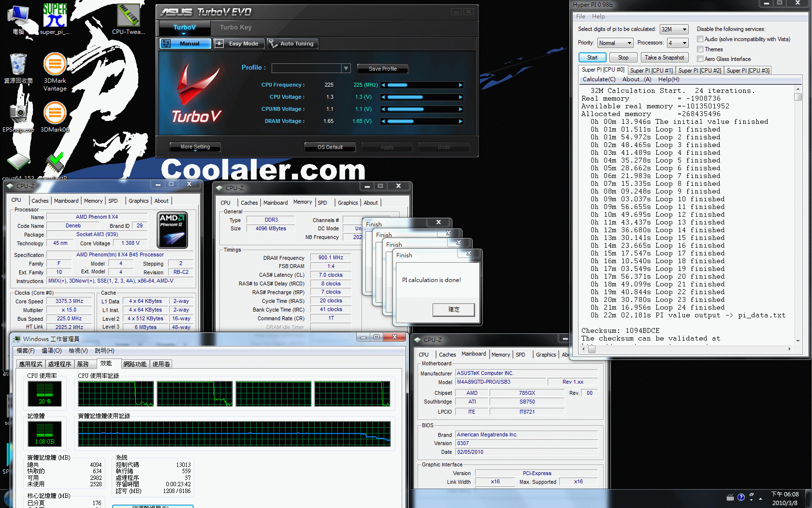Click the AMD Phenom II logo in CPU-Z
This screenshot has height=508, width=812.
pyautogui.click(x=173, y=230)
